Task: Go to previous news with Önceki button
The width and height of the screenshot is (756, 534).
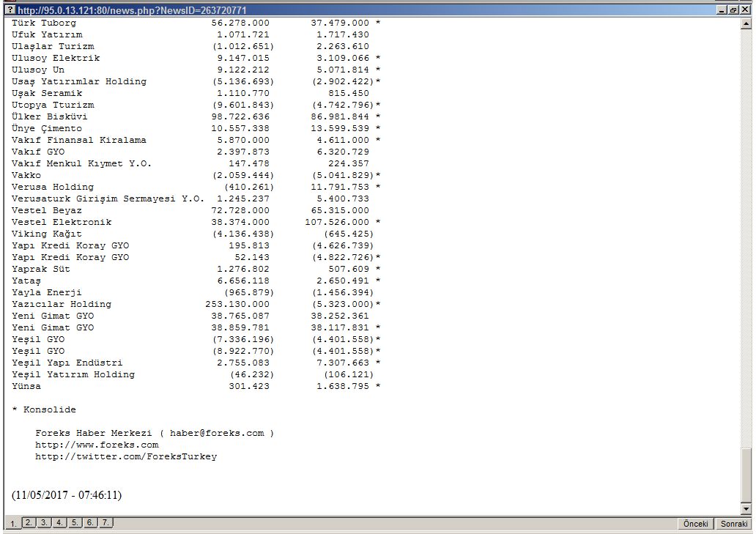Action: coord(696,524)
